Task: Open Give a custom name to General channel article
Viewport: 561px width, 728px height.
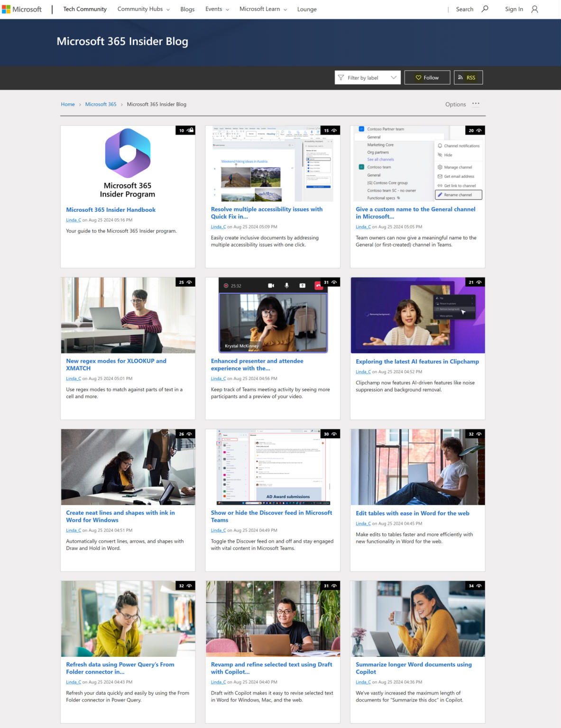Action: pyautogui.click(x=415, y=213)
